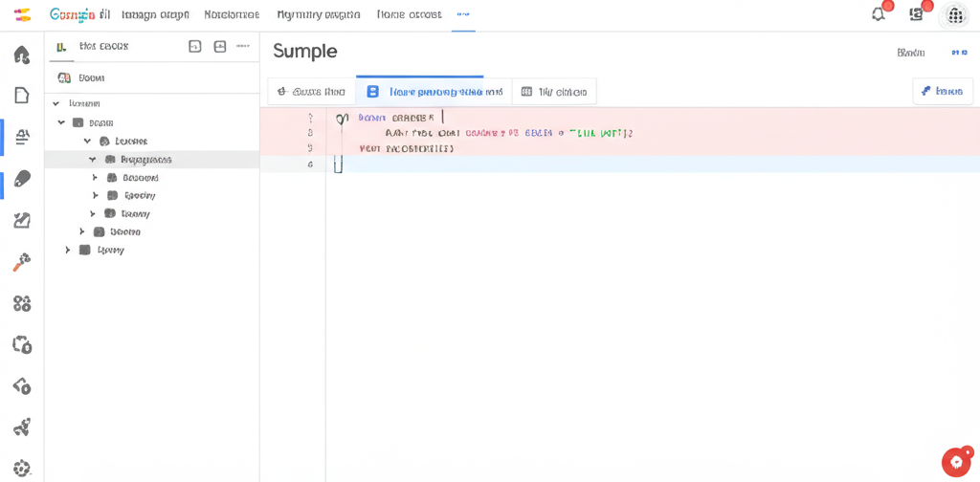Screen dimensions: 980x482
Task: Open the colorful hamburger menu logo
Action: coord(22,15)
